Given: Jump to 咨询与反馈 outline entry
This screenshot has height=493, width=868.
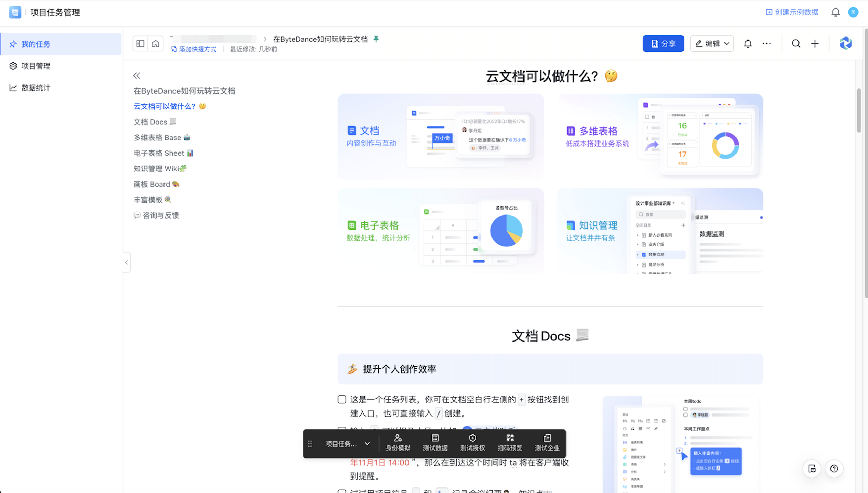Looking at the screenshot, I should point(156,215).
